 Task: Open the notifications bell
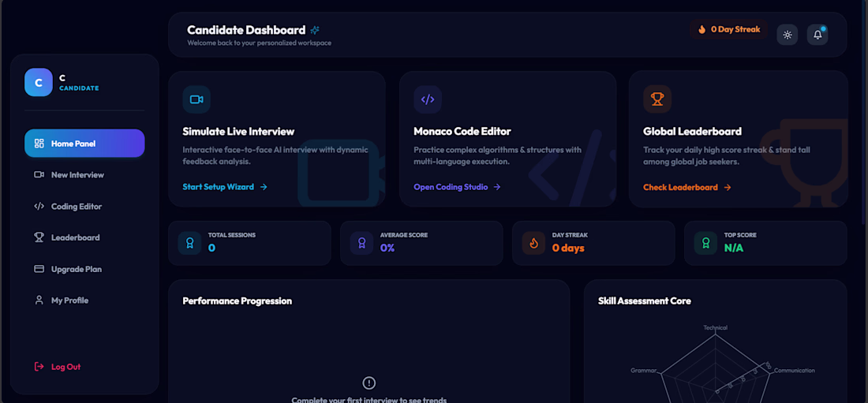(x=817, y=35)
